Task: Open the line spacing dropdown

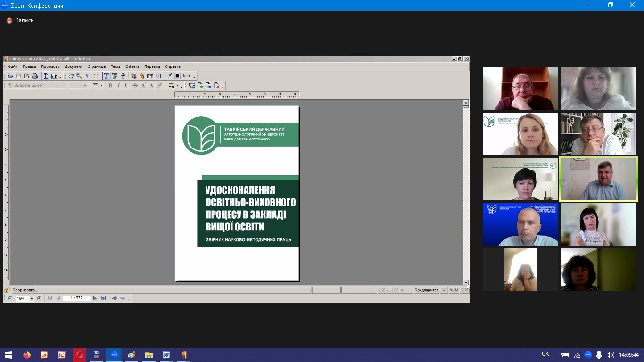Action: point(178,86)
